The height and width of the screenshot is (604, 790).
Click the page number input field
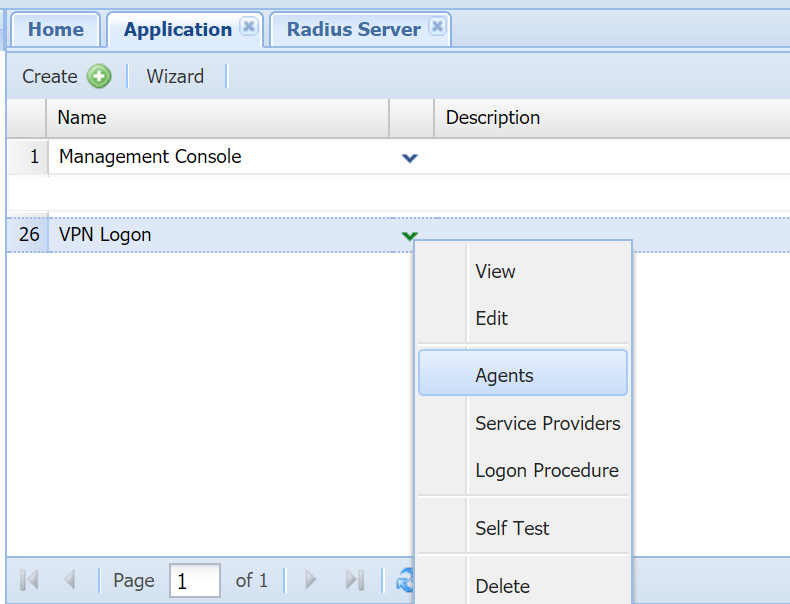194,580
